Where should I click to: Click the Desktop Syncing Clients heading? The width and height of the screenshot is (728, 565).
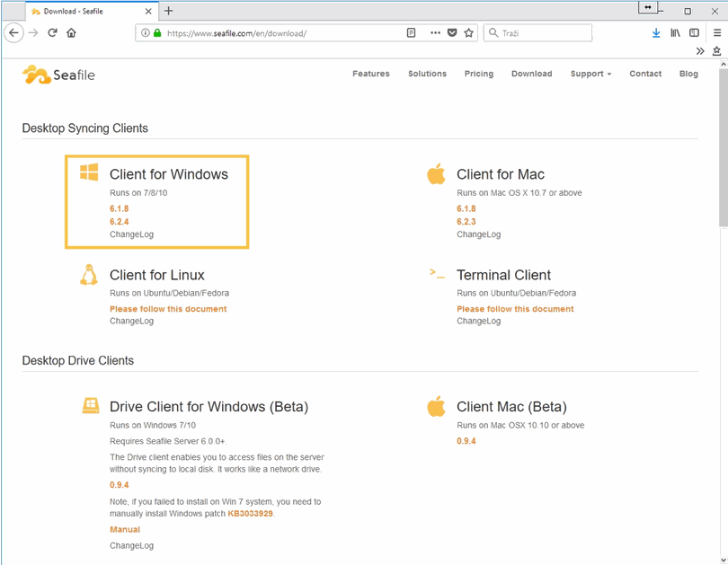pyautogui.click(x=85, y=128)
